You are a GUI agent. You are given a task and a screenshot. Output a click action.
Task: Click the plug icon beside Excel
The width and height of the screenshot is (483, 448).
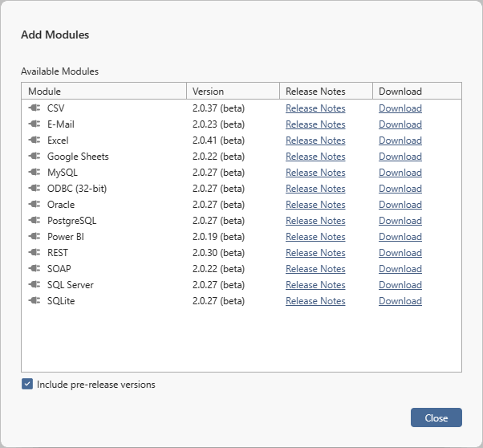[34, 140]
